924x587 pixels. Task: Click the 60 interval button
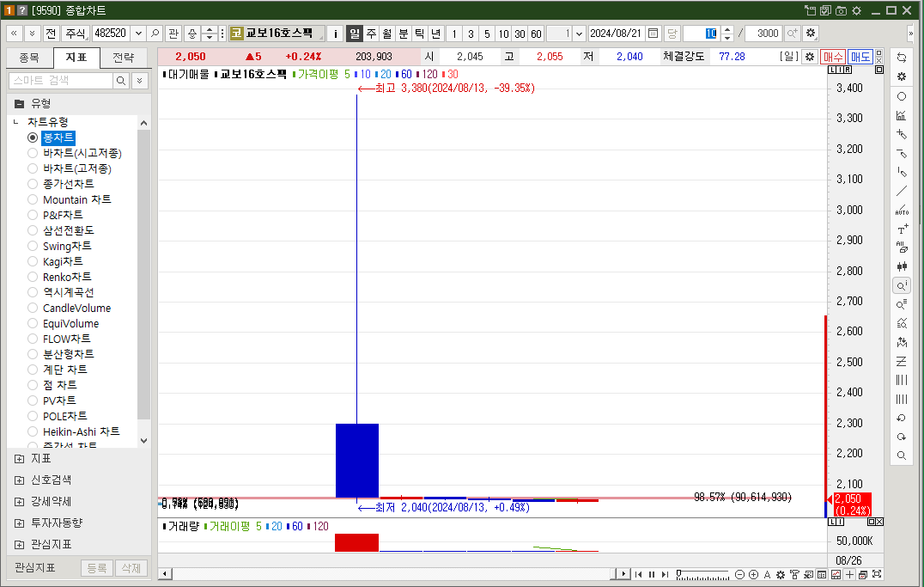pyautogui.click(x=536, y=34)
